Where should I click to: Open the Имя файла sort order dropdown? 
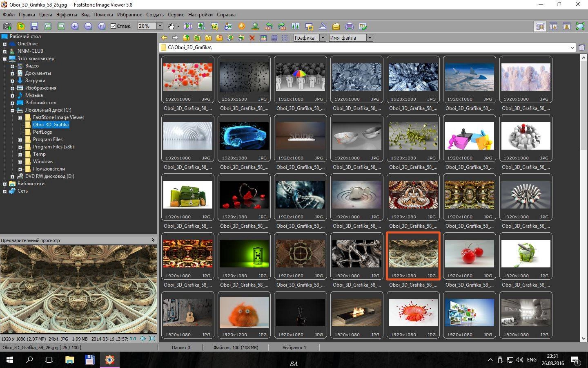click(370, 38)
